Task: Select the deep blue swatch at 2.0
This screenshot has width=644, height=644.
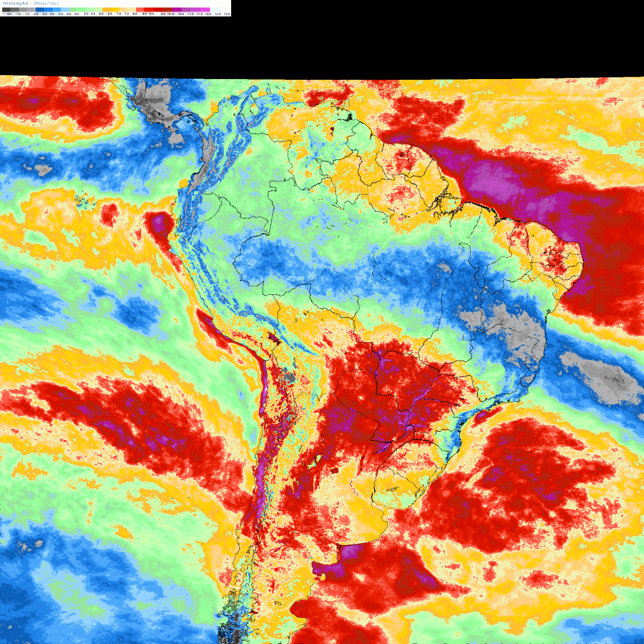Action: (x=40, y=10)
